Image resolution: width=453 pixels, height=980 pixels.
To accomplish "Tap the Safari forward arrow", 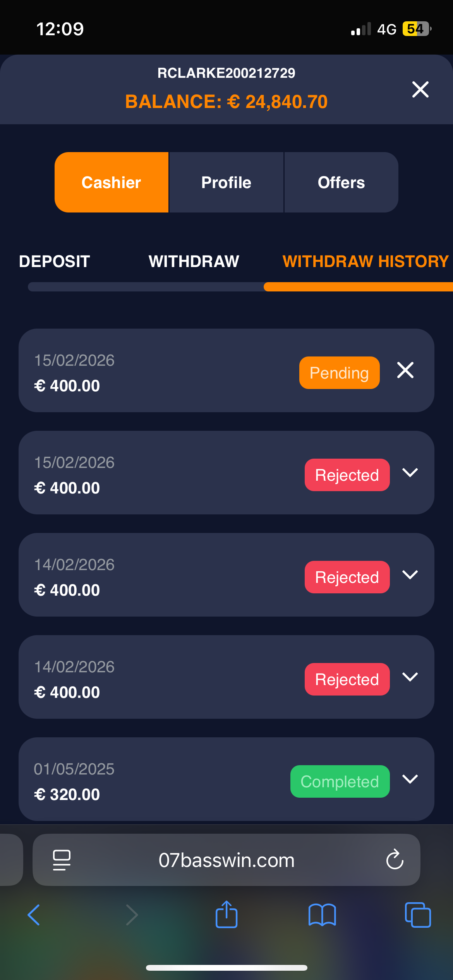I will pos(132,915).
